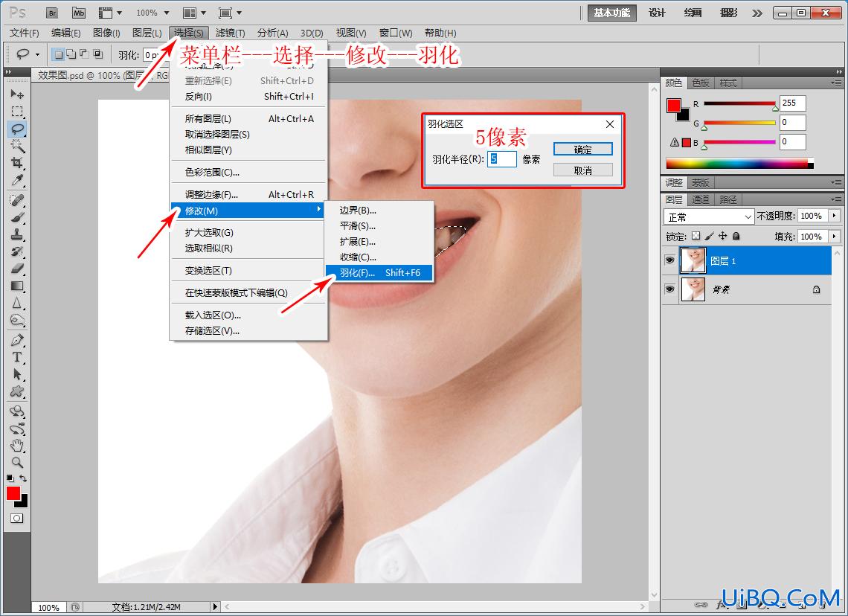
Task: Choose New Selection mode in options bar
Action: [x=59, y=54]
